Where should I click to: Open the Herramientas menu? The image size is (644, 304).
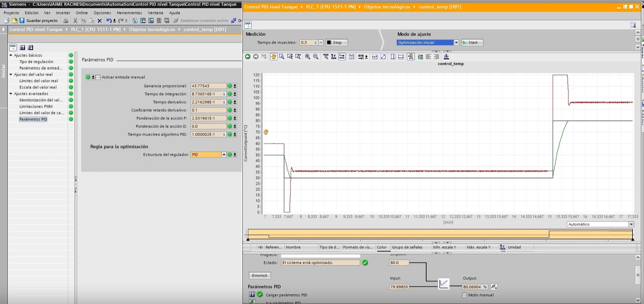click(x=129, y=13)
